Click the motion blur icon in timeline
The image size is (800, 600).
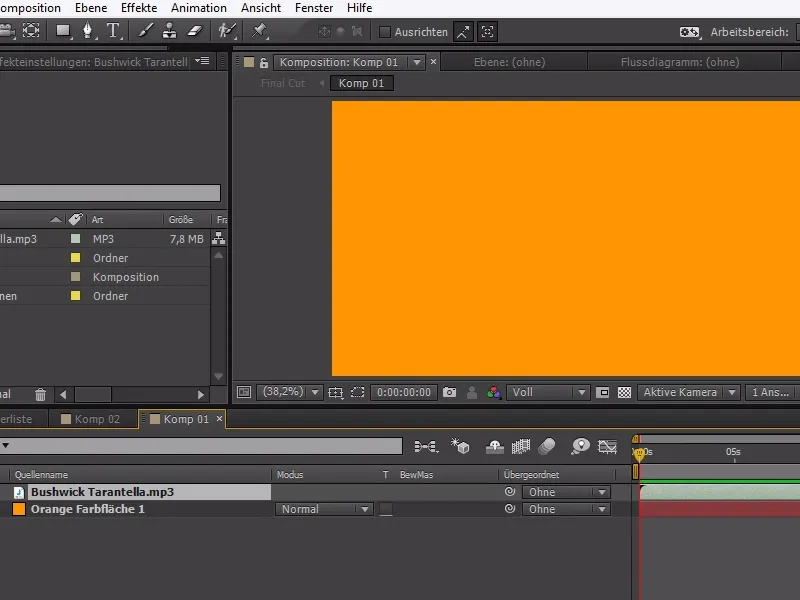point(547,446)
